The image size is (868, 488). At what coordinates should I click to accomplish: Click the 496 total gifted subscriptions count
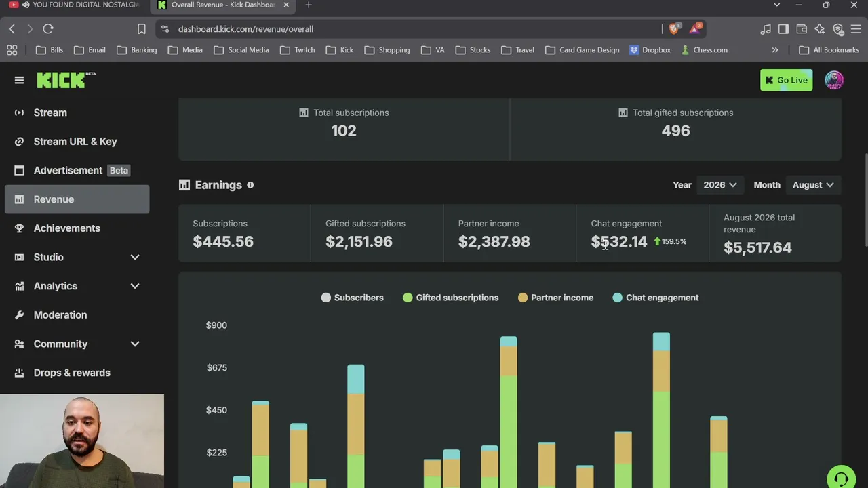(675, 131)
